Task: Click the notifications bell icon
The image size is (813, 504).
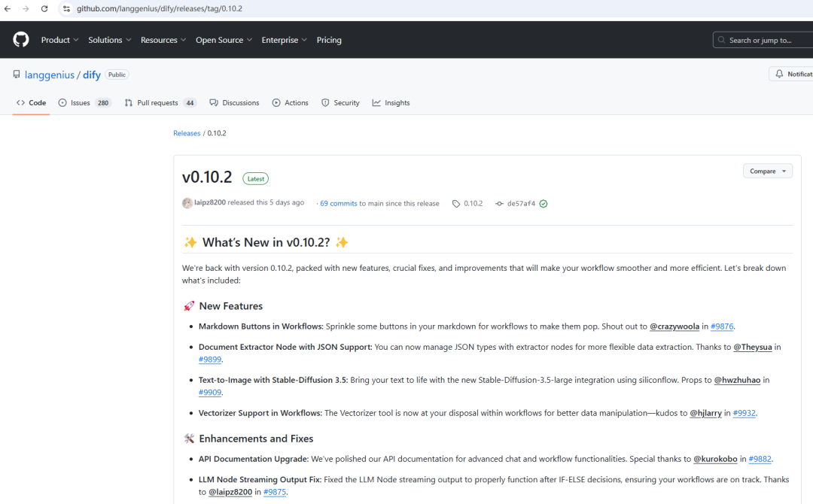Action: click(x=779, y=74)
